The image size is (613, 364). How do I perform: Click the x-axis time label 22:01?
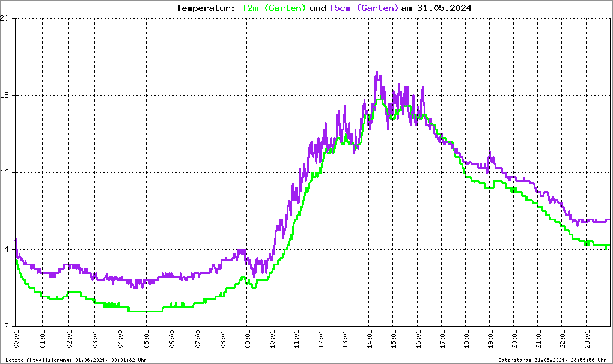click(562, 339)
